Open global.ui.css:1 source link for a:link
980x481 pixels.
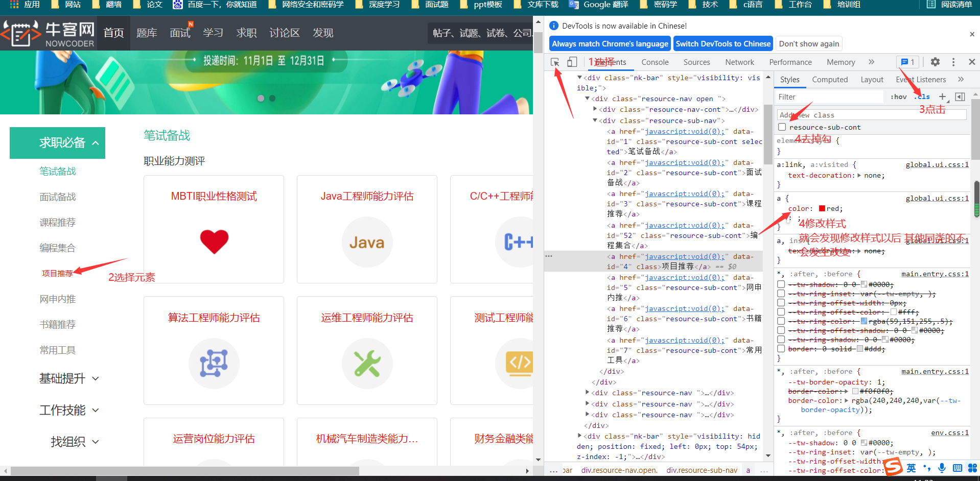(937, 164)
